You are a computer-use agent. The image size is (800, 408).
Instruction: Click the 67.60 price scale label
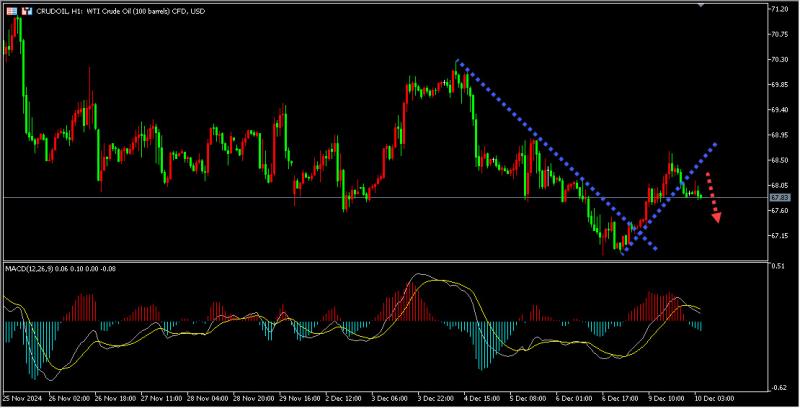click(x=780, y=211)
